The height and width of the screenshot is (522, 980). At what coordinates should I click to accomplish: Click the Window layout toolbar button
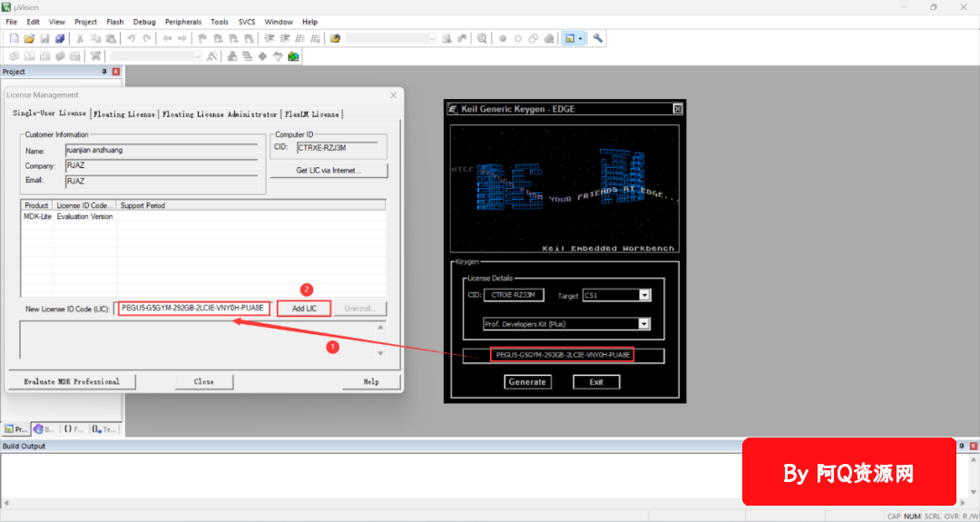569,39
